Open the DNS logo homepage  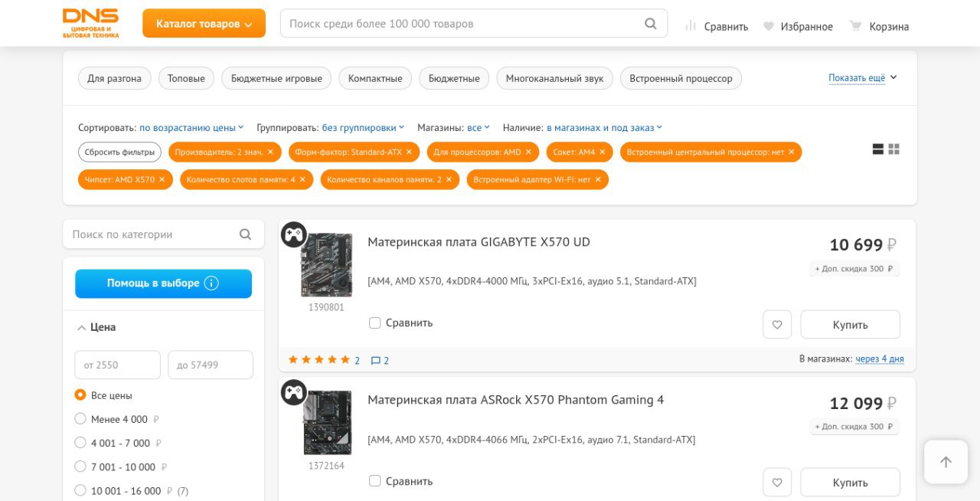tap(90, 24)
